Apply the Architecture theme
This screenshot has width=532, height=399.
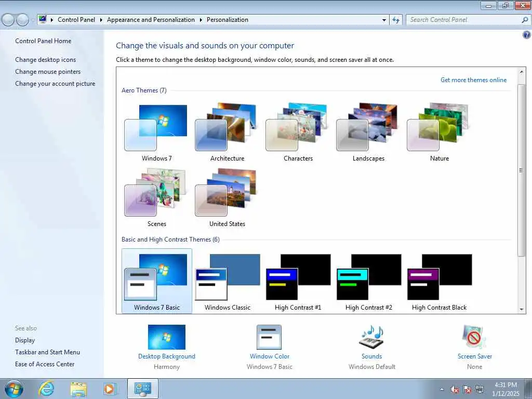click(x=227, y=132)
